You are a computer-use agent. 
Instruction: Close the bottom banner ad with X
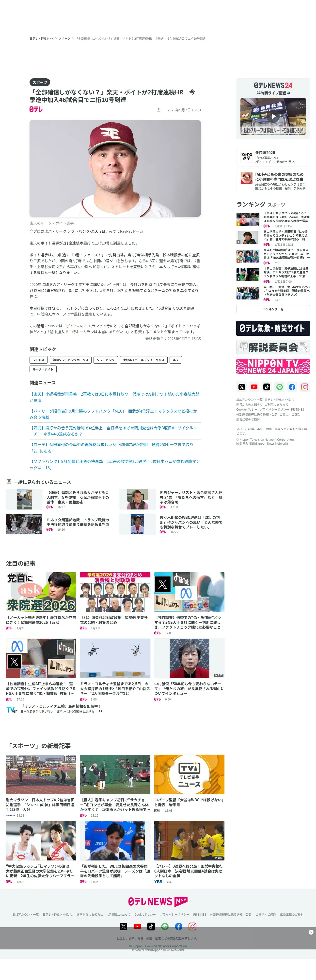point(311,932)
